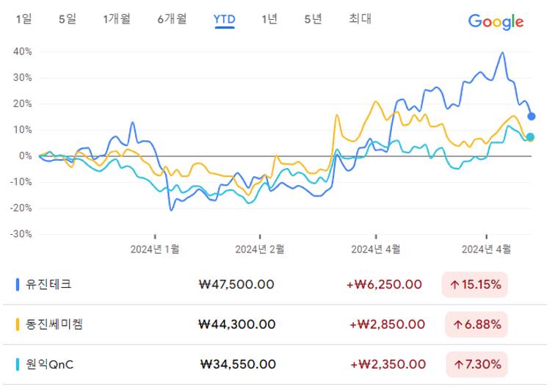Click the 20% y-axis label
This screenshot has height=392, width=558.
(x=23, y=104)
